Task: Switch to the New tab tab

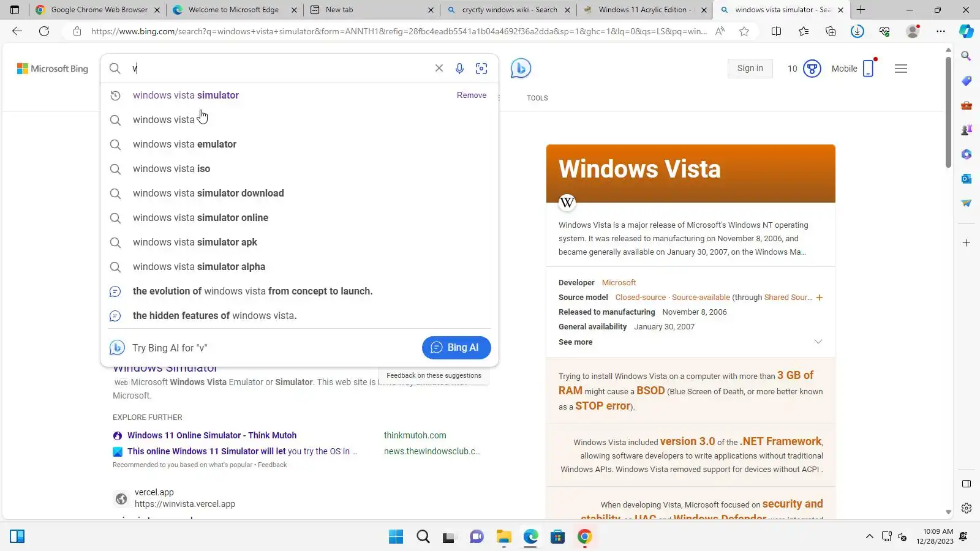Action: click(x=372, y=10)
